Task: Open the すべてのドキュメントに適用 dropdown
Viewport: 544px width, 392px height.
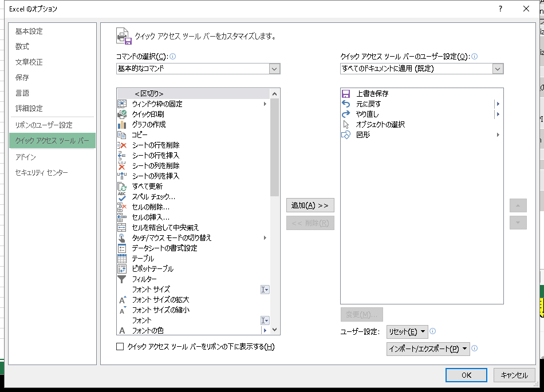Action: pos(498,69)
